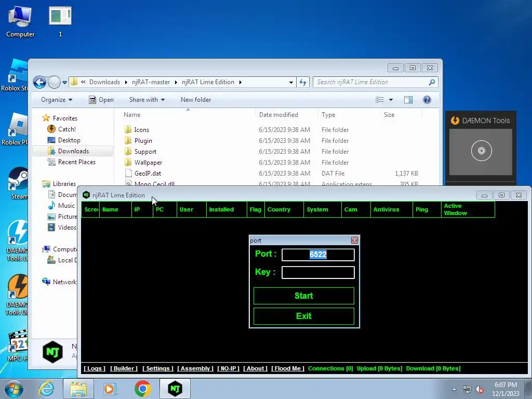Click New folder button
Screen dimensions: 532x399
tap(196, 100)
